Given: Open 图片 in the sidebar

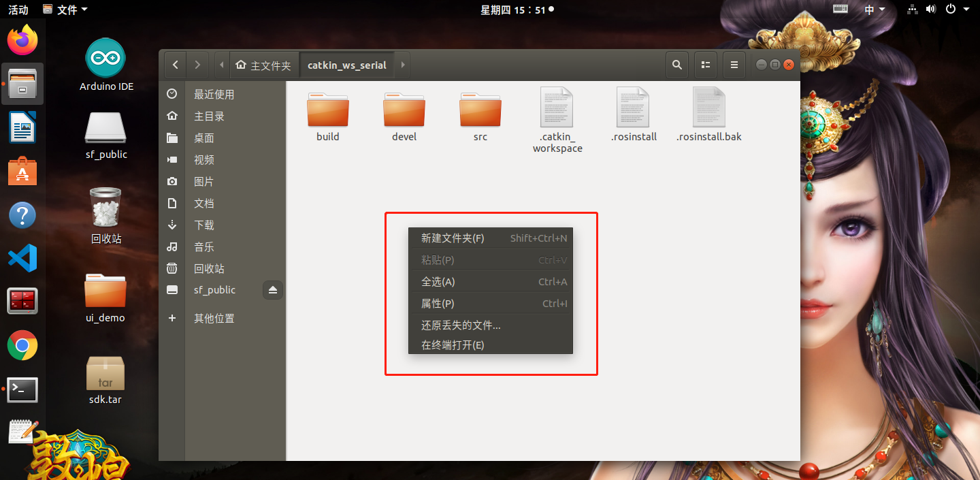Looking at the screenshot, I should point(223,181).
